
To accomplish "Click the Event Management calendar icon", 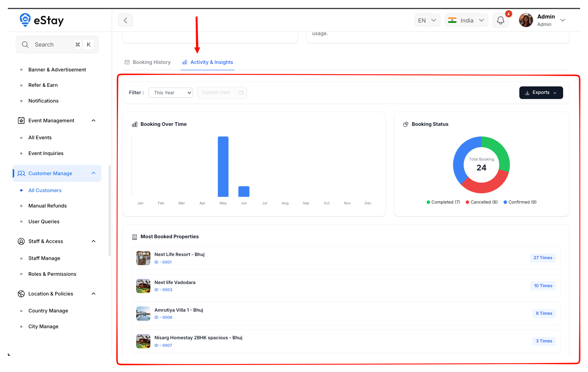I will click(21, 121).
